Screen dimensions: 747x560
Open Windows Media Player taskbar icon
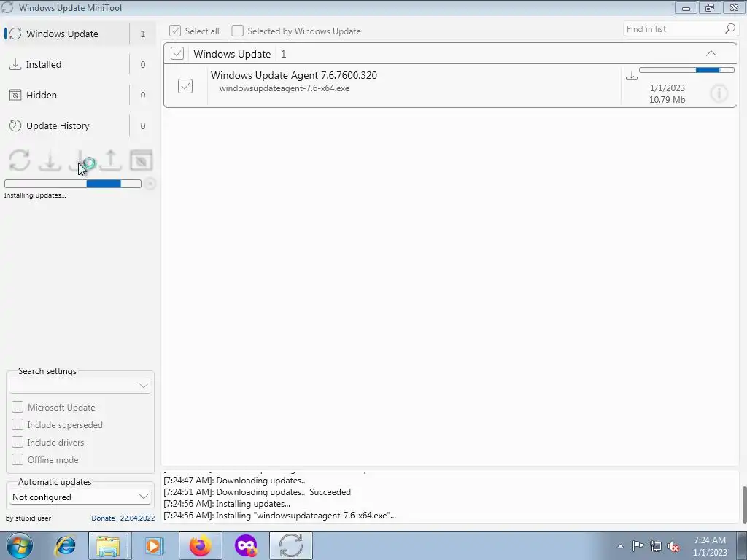tap(154, 545)
